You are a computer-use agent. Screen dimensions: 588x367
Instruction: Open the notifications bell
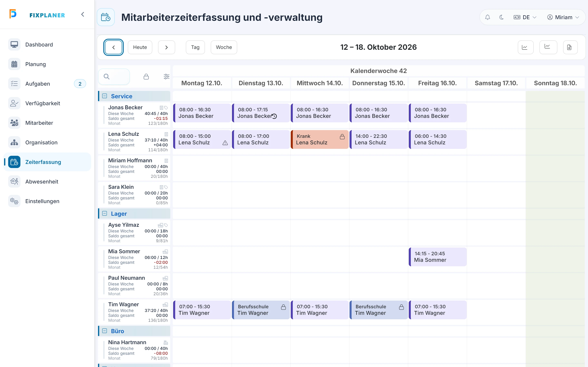point(487,17)
